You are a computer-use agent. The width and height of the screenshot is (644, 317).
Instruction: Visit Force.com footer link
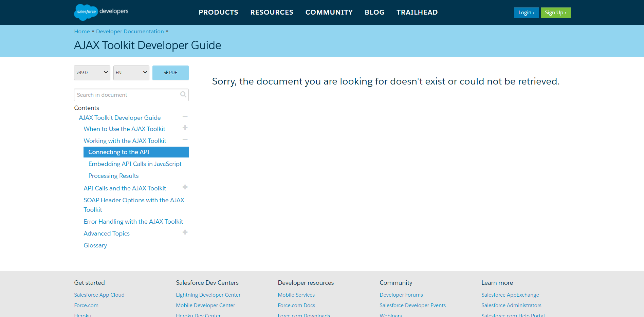[86, 305]
